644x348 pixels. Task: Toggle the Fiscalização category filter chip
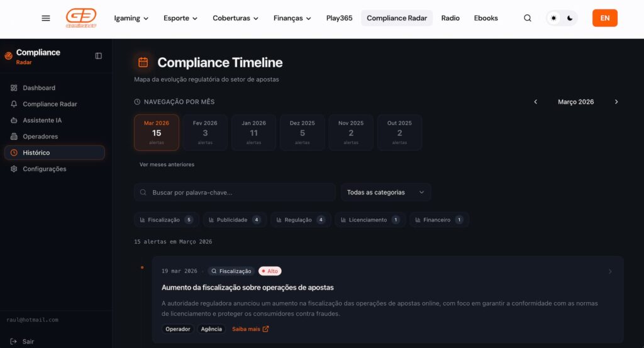166,220
